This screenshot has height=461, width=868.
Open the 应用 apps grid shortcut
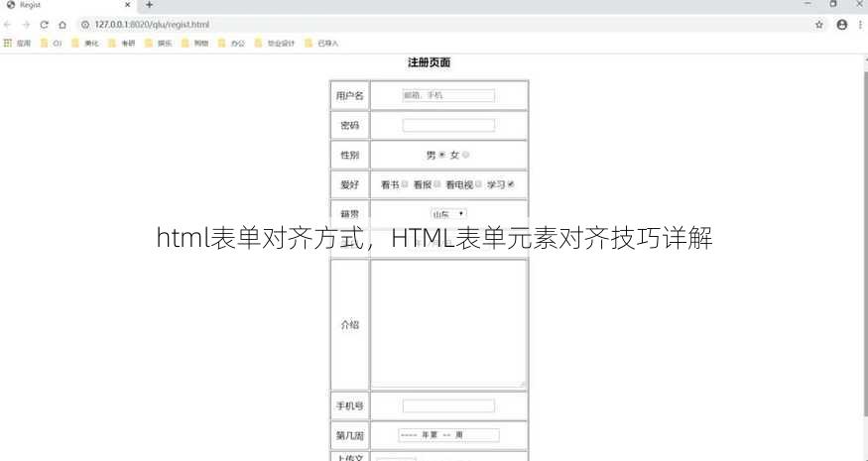click(x=17, y=44)
